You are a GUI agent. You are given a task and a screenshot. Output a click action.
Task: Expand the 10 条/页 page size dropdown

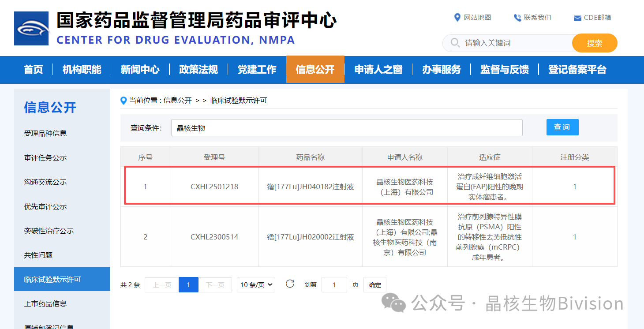click(256, 285)
